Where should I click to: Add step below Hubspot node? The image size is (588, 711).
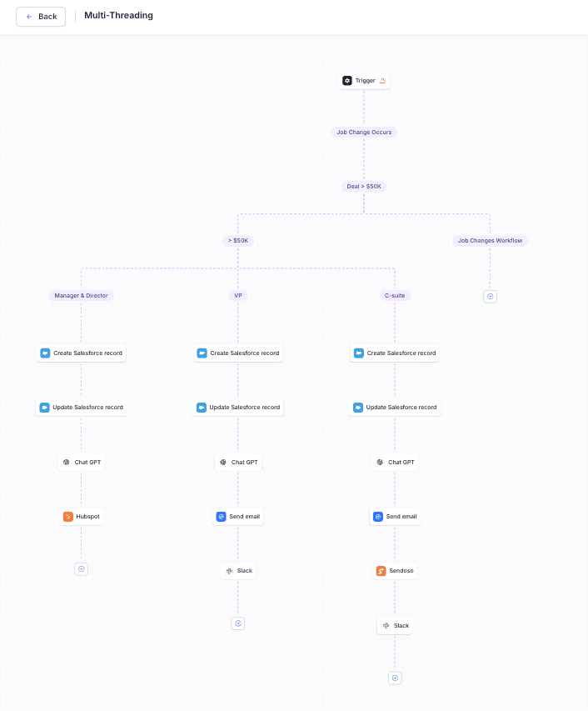coord(82,569)
